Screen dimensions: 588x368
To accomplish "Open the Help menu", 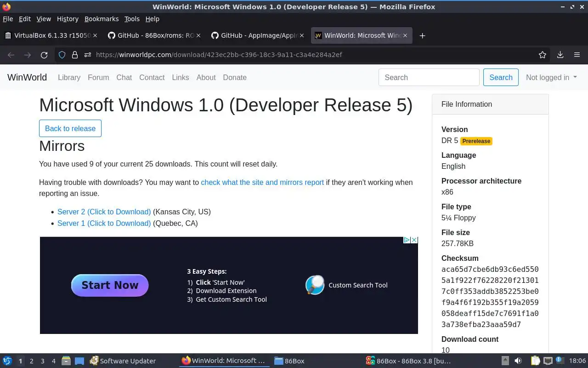I will coord(153,19).
